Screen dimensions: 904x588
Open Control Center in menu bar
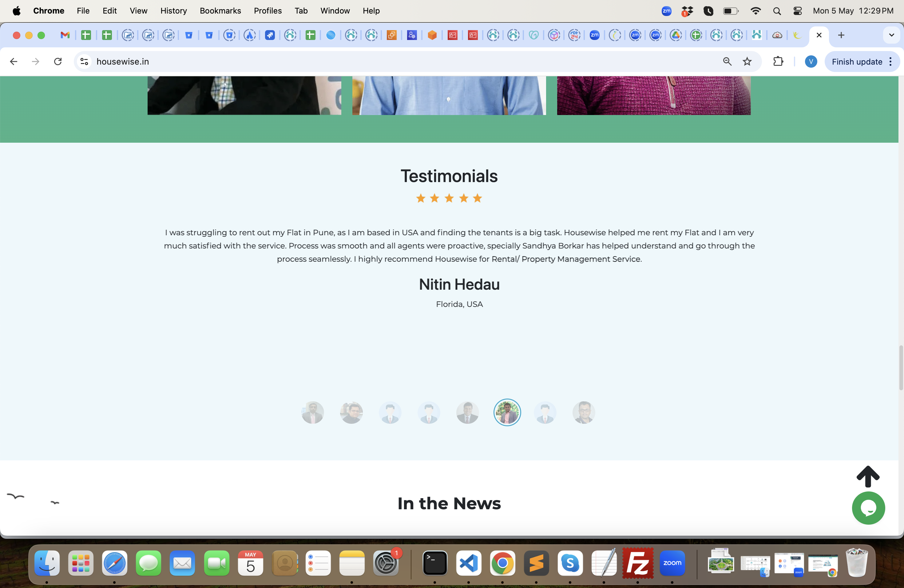pos(798,11)
